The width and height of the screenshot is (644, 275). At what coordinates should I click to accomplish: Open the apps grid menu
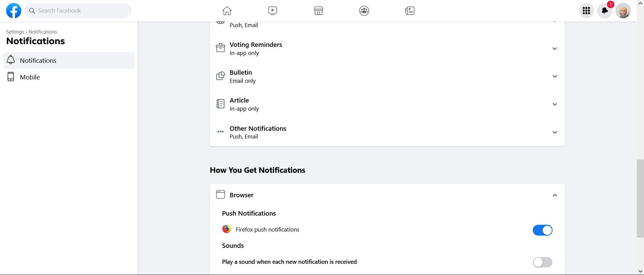pos(586,11)
